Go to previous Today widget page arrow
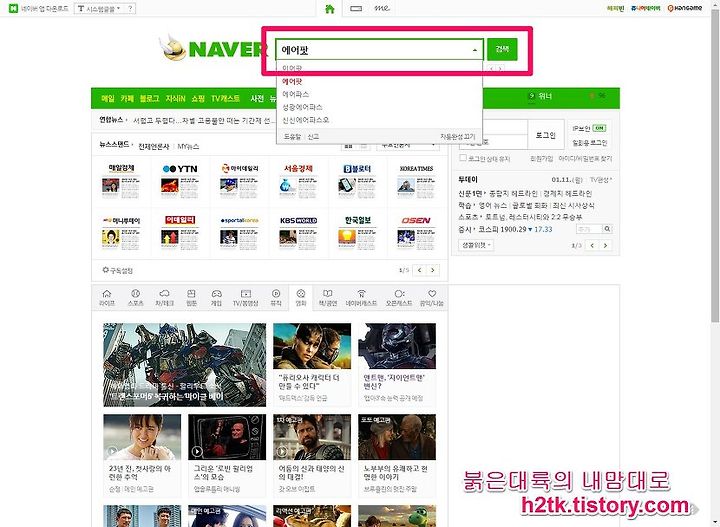720x527 pixels. (592, 246)
